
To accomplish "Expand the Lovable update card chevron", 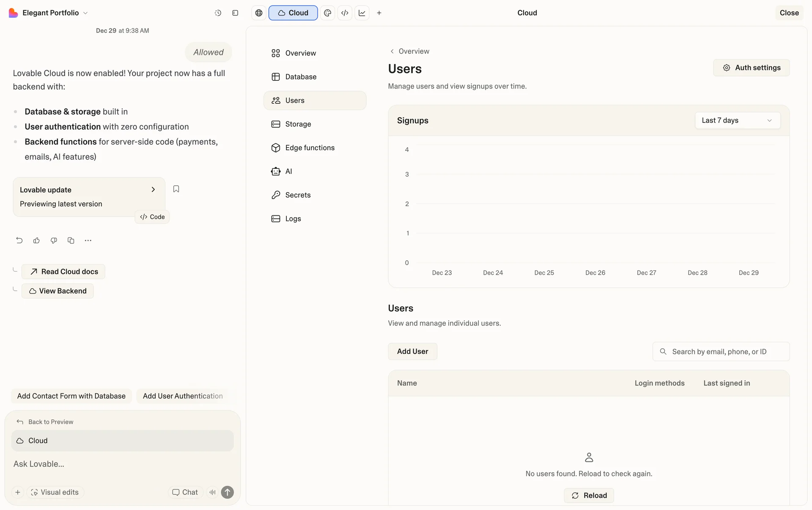I will 153,190.
